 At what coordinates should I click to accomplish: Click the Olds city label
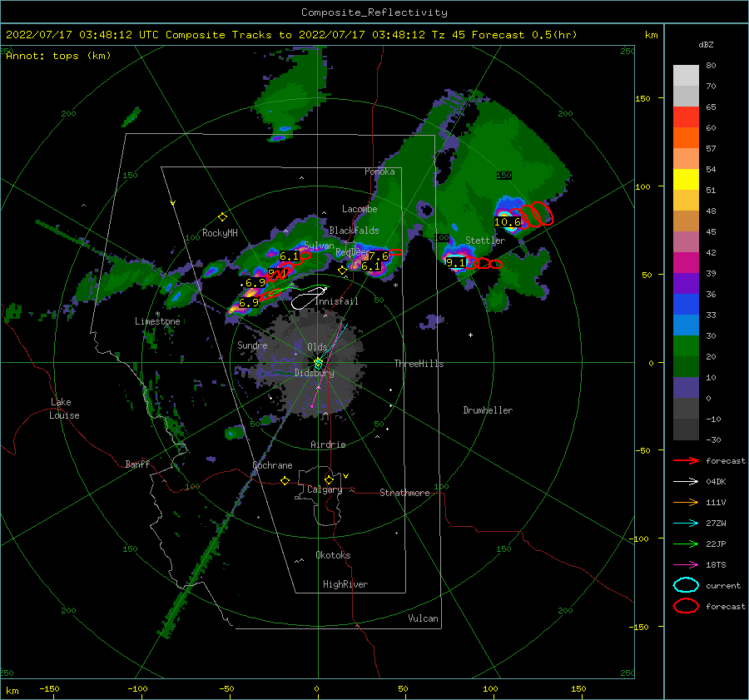(x=317, y=347)
